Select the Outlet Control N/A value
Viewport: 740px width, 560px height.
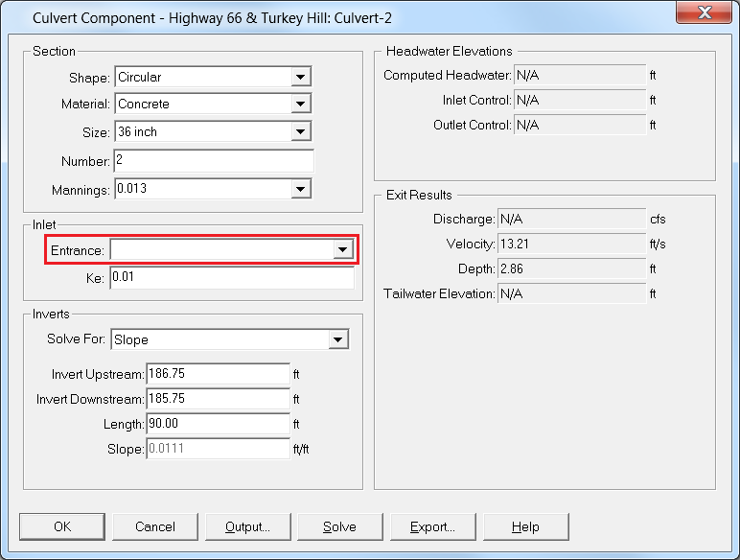pyautogui.click(x=580, y=125)
